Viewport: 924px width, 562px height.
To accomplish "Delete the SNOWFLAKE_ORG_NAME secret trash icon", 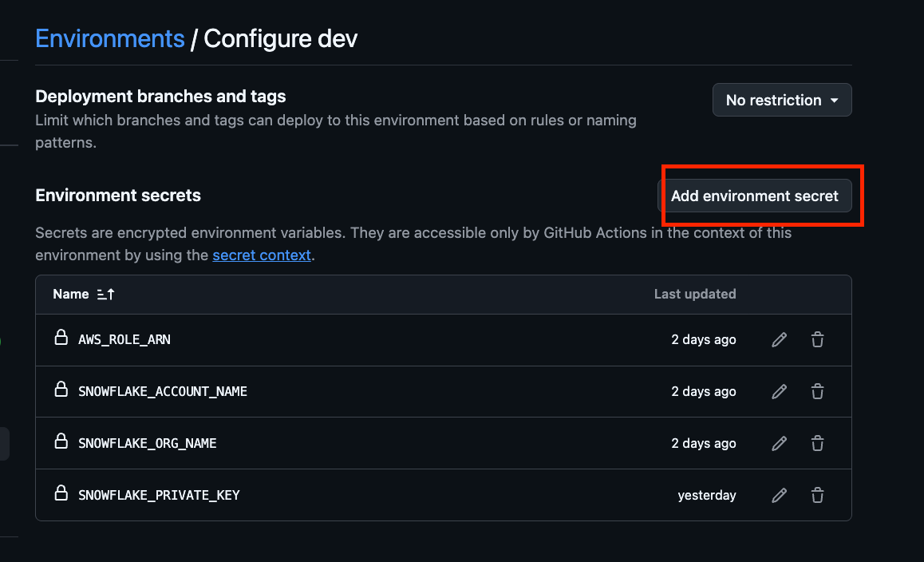I will 817,444.
